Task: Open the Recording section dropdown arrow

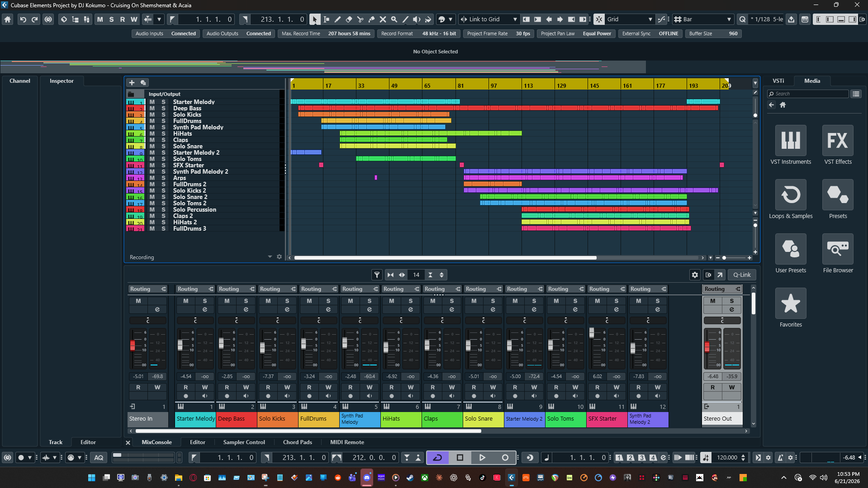Action: 270,256
